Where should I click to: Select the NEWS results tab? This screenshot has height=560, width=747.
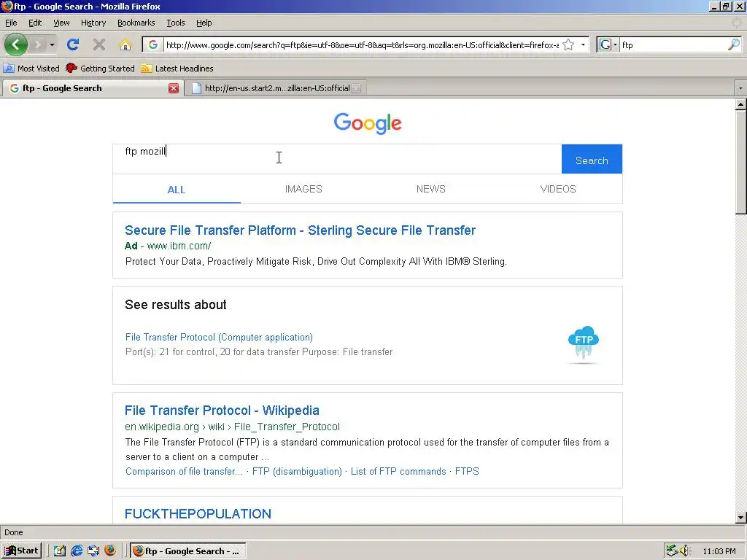(x=430, y=189)
